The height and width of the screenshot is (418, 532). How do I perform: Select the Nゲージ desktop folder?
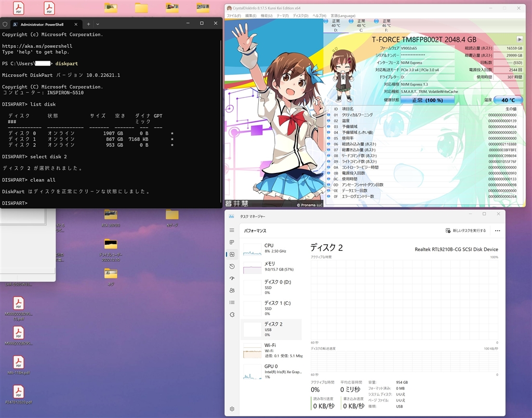pos(172,218)
